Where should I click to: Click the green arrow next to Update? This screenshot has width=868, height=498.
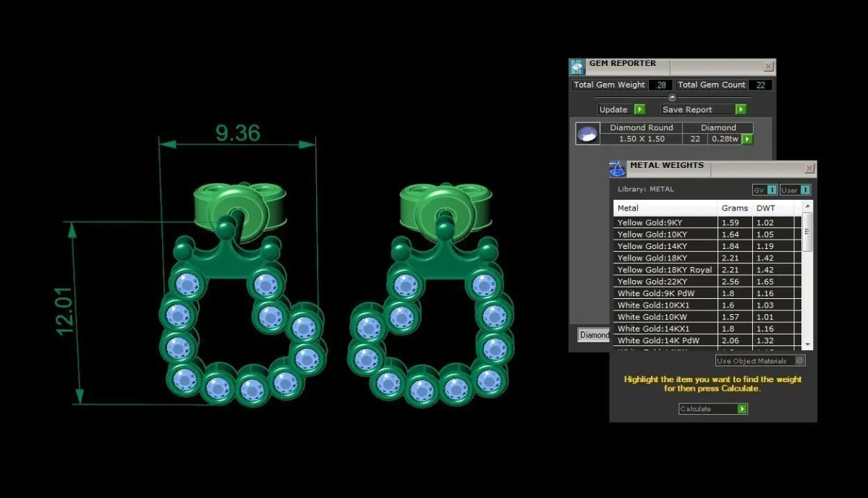tap(639, 109)
